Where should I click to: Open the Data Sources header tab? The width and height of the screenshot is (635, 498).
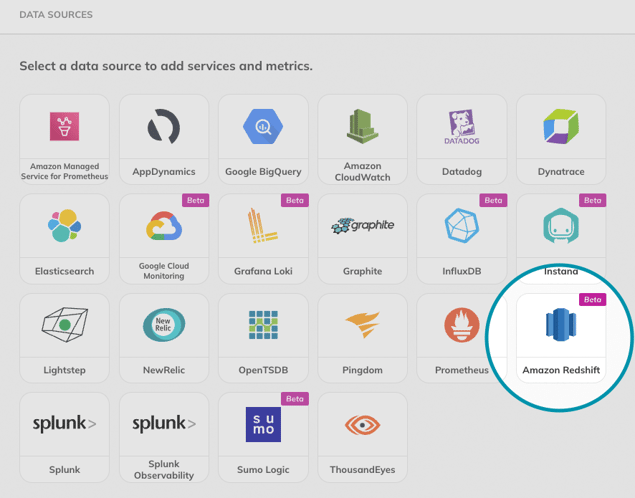pos(56,15)
